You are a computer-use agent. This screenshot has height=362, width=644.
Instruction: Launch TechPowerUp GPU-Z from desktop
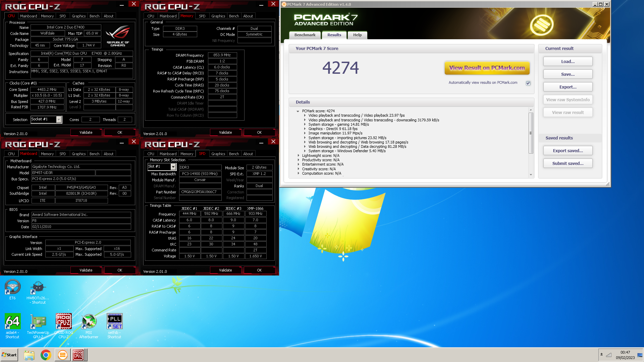click(38, 325)
